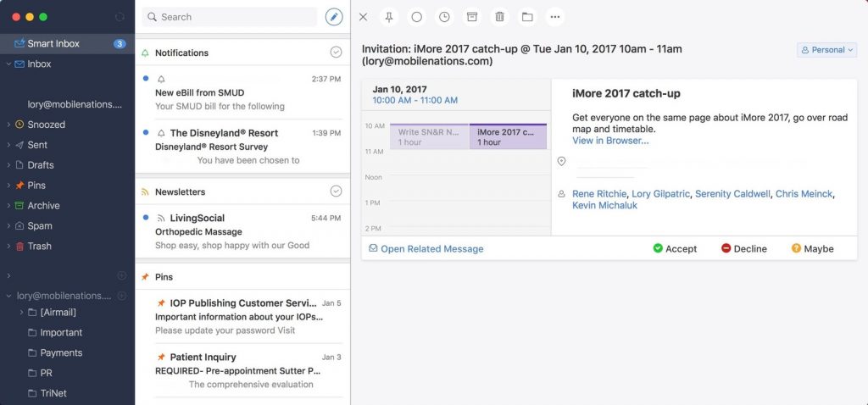Click in the Search field
Image resolution: width=868 pixels, height=405 pixels.
click(x=229, y=17)
